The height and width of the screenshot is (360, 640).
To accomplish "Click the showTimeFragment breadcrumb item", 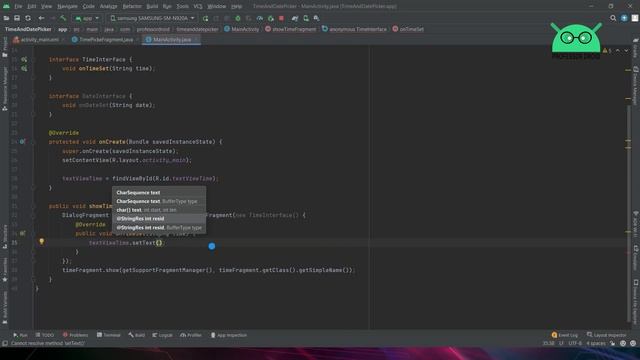I will [x=291, y=29].
